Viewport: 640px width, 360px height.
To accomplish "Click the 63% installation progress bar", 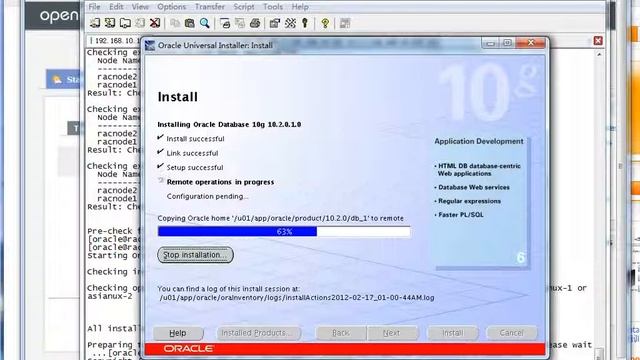I will coord(284,231).
